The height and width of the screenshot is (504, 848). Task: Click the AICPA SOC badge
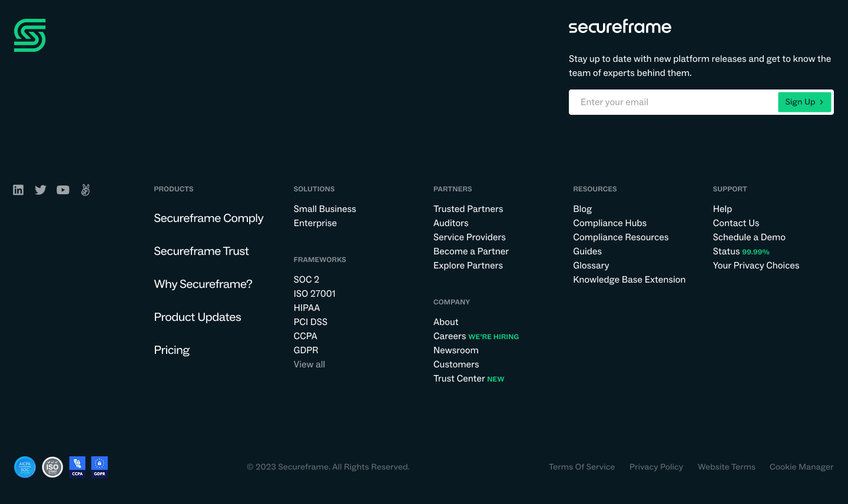tap(25, 467)
